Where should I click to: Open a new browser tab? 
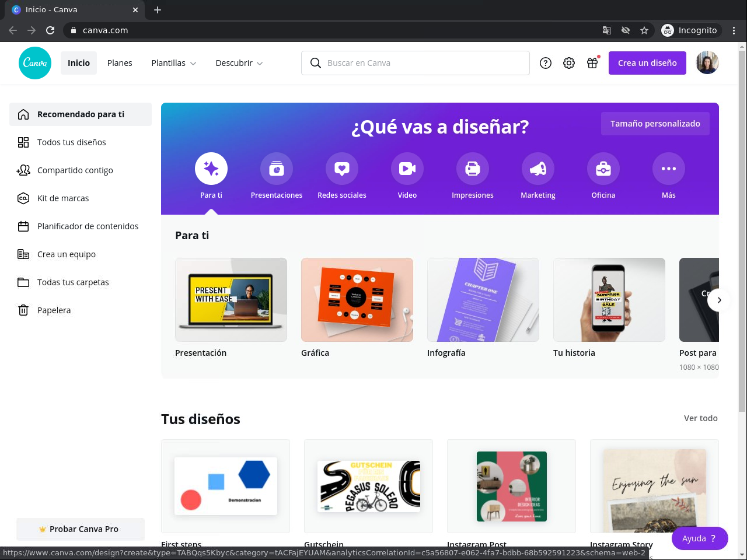tap(158, 10)
